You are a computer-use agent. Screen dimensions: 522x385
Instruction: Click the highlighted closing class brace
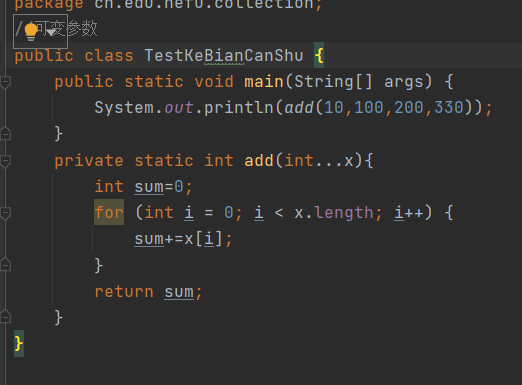[x=19, y=343]
